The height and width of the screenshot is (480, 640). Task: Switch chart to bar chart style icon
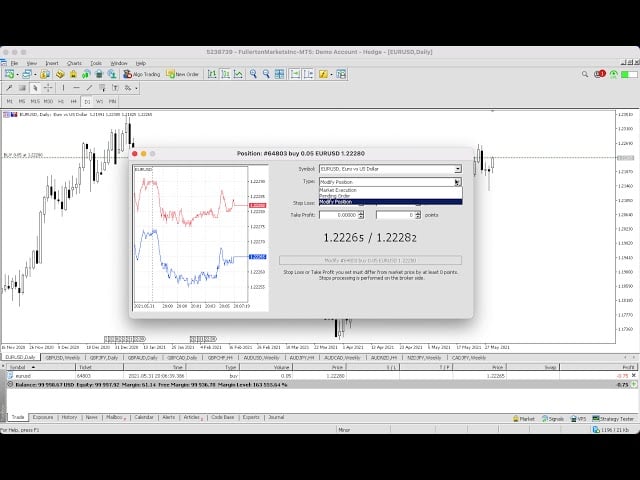point(212,74)
